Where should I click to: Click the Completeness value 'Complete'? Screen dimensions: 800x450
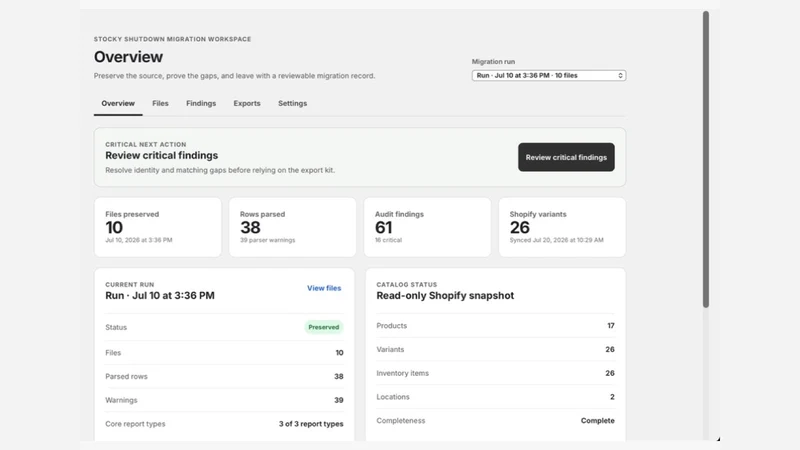click(597, 421)
